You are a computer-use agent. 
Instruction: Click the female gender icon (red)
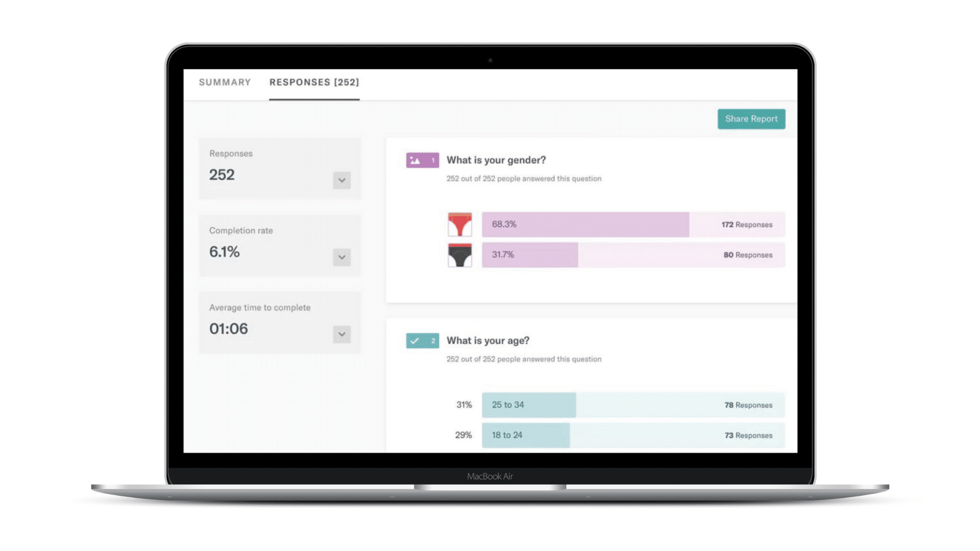click(460, 223)
